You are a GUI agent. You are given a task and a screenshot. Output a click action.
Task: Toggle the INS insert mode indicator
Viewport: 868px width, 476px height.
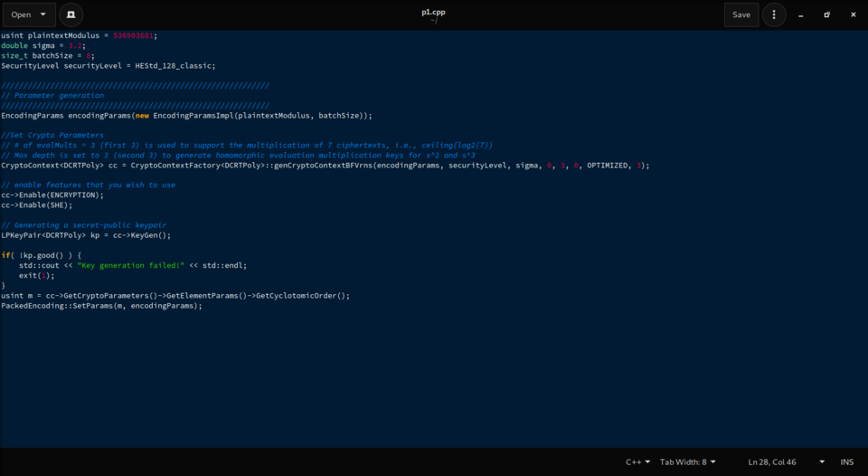tap(847, 462)
